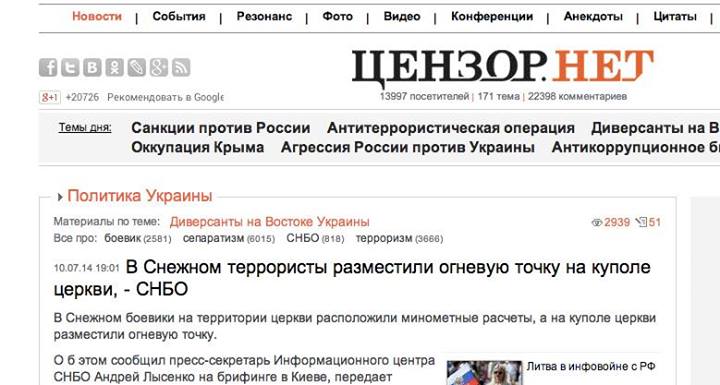Open topic Санкции против России

click(220, 128)
